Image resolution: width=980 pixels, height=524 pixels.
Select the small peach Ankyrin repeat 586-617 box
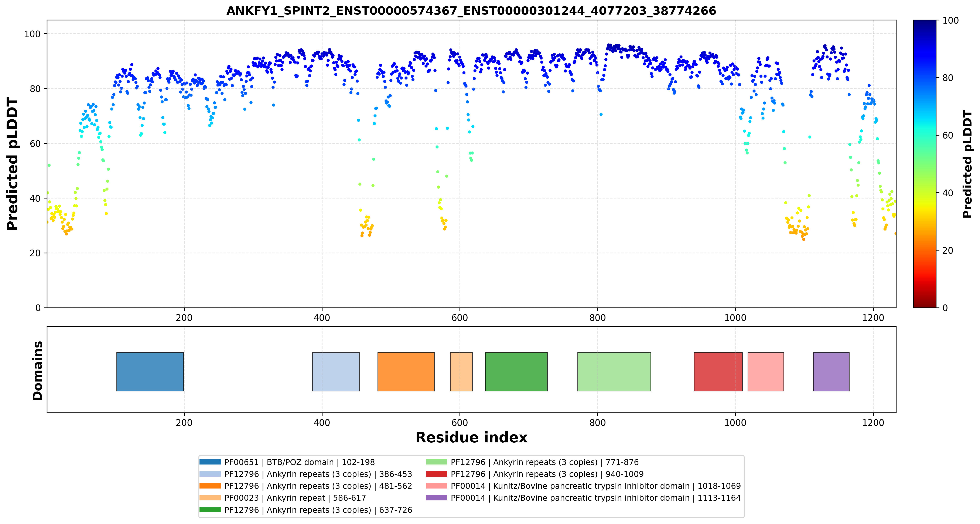(461, 371)
